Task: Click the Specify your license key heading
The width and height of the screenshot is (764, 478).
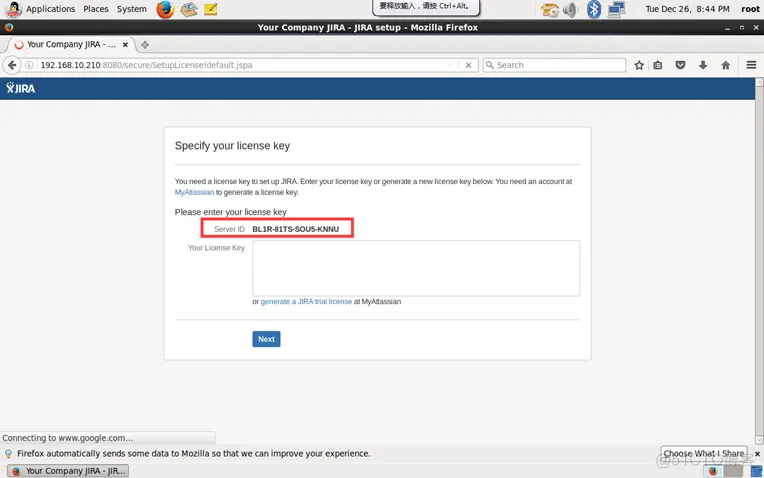Action: click(232, 146)
